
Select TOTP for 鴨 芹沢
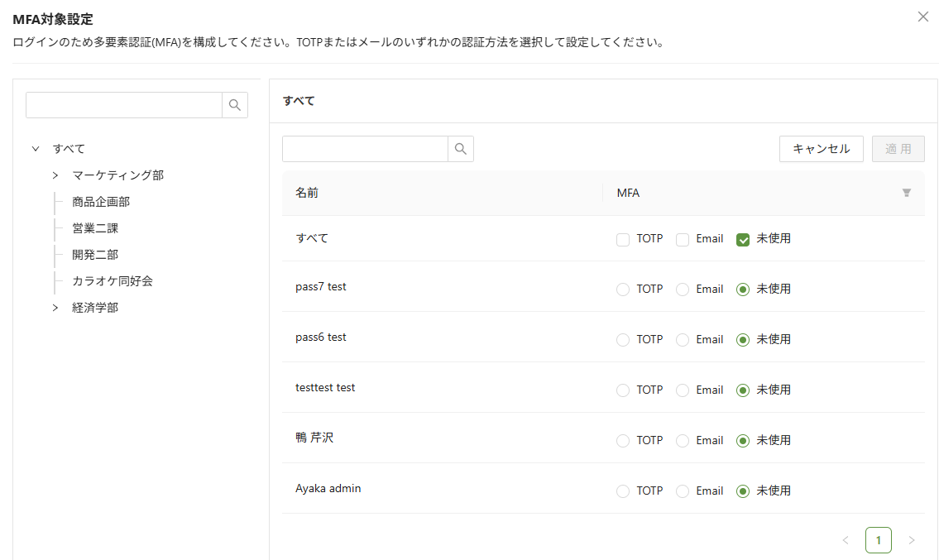623,441
